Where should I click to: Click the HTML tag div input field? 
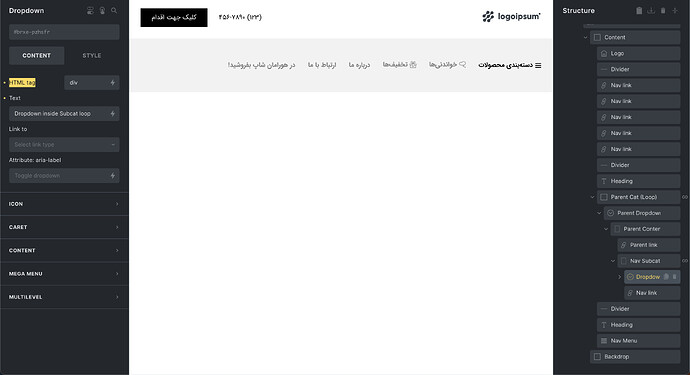click(x=92, y=83)
